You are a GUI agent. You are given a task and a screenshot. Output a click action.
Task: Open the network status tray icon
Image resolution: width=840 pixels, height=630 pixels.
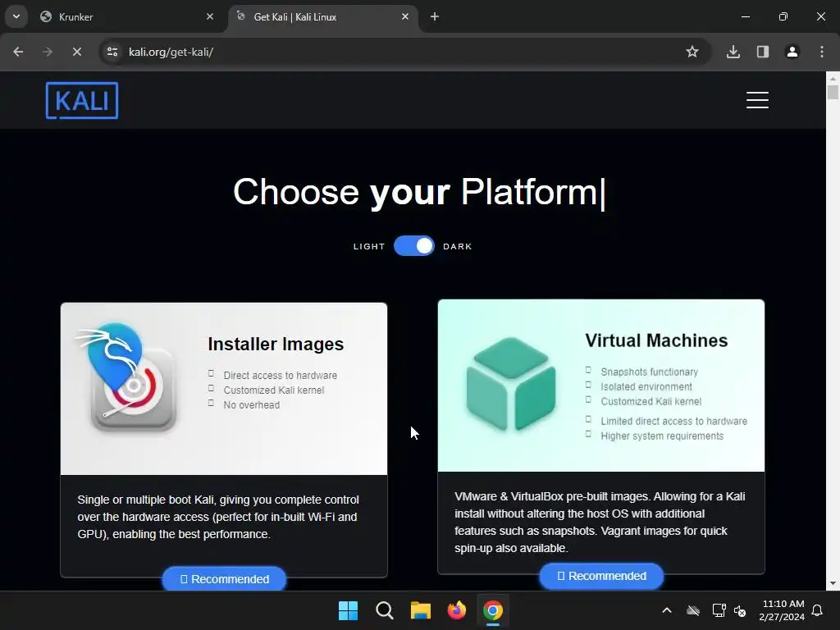(719, 610)
